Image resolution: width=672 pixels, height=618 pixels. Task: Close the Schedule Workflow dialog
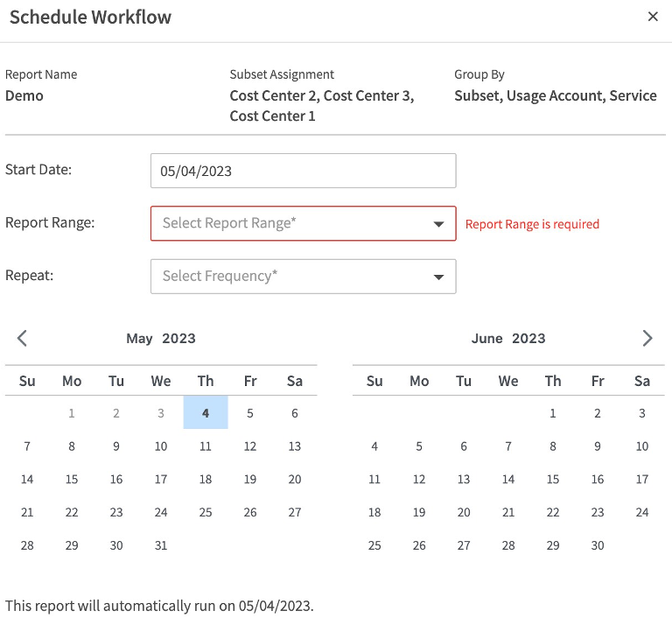[x=653, y=17]
